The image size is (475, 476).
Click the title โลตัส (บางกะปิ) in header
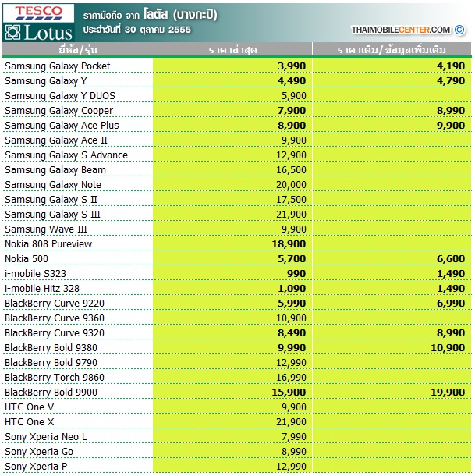180,15
